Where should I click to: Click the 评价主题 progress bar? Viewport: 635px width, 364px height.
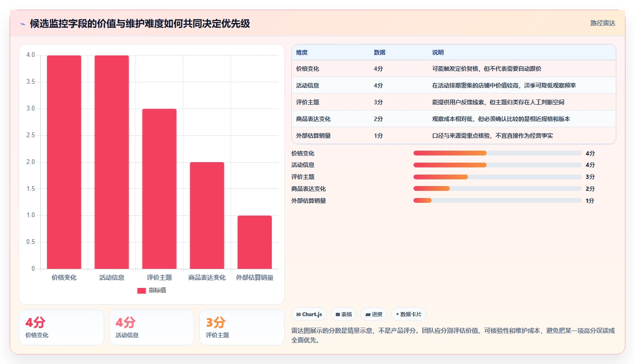click(x=498, y=177)
